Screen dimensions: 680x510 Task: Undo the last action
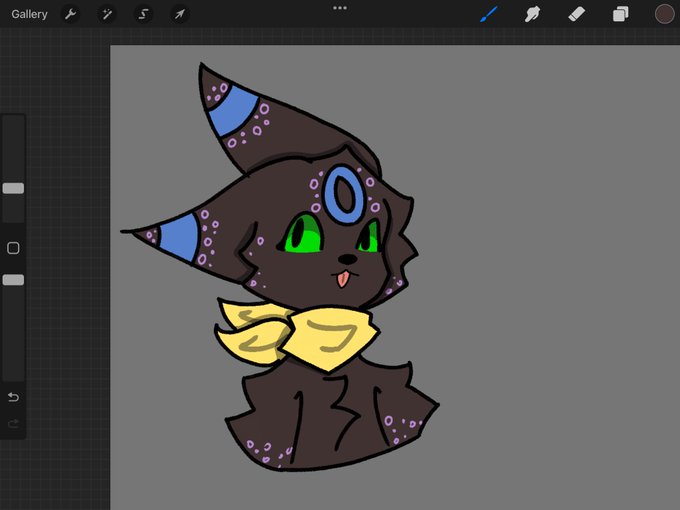point(13,397)
